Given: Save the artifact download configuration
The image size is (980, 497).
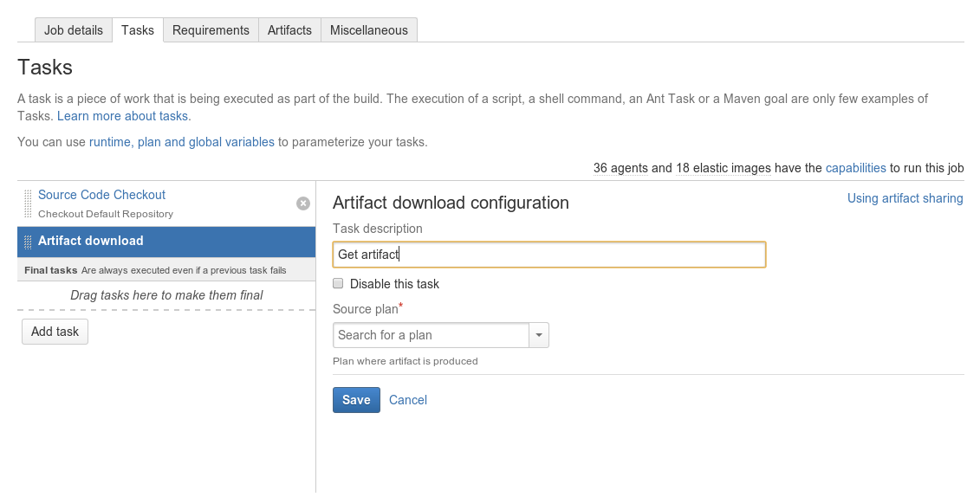Looking at the screenshot, I should tap(356, 400).
